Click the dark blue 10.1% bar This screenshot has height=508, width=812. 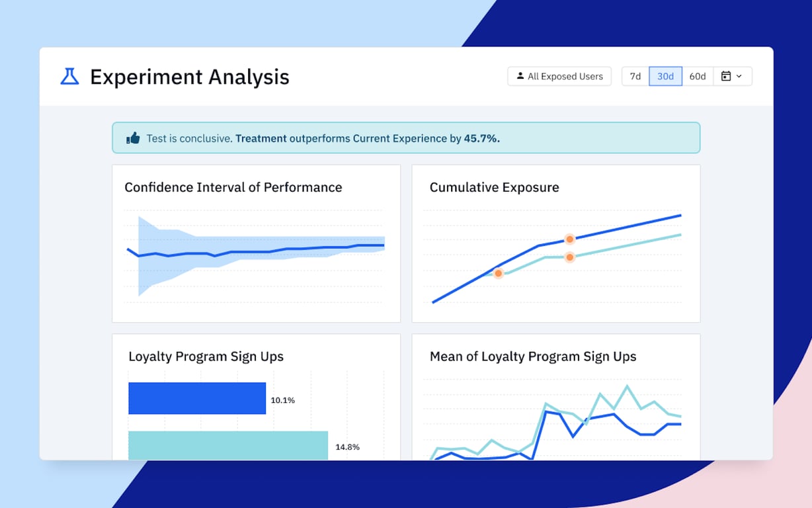[197, 398]
